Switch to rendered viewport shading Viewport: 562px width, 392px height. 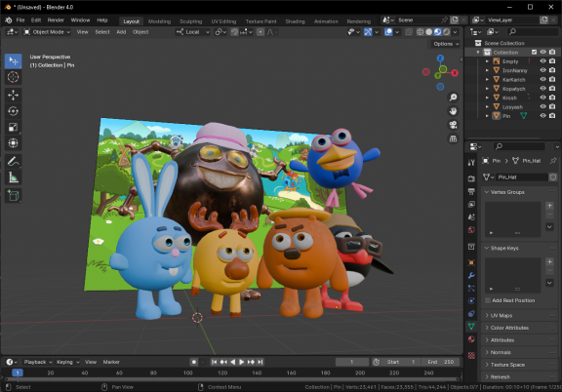pos(446,32)
